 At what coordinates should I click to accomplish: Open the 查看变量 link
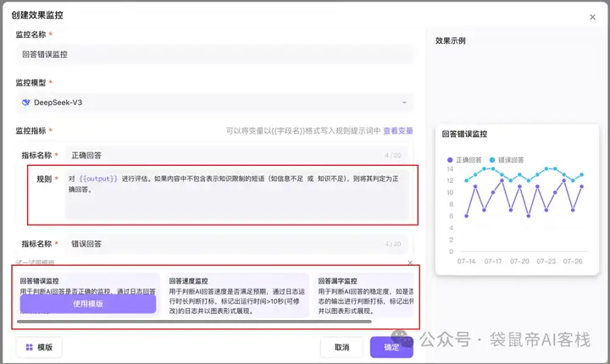tap(398, 130)
